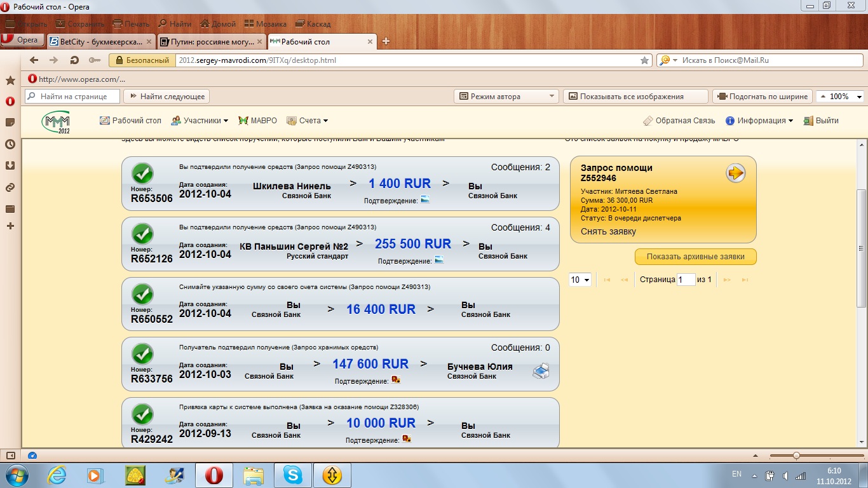
Task: Expand the Информация menu
Action: point(759,121)
